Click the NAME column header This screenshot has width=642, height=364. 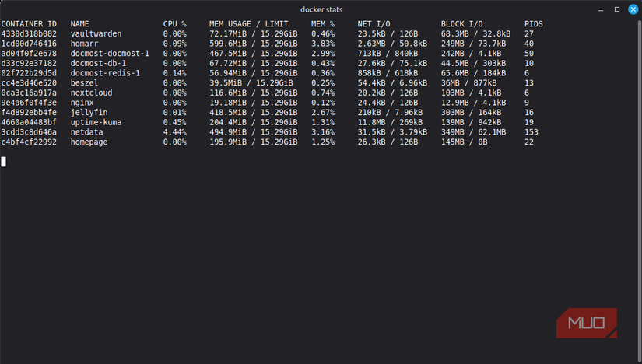point(80,24)
